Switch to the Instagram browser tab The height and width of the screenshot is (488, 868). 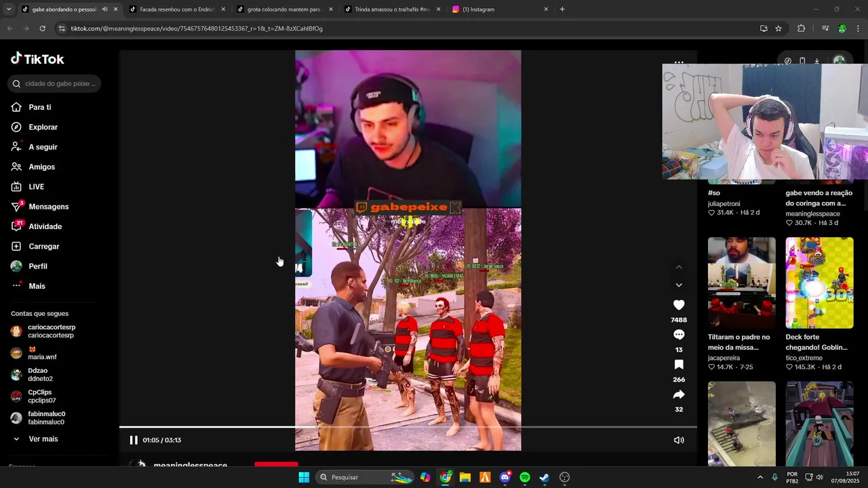(498, 9)
